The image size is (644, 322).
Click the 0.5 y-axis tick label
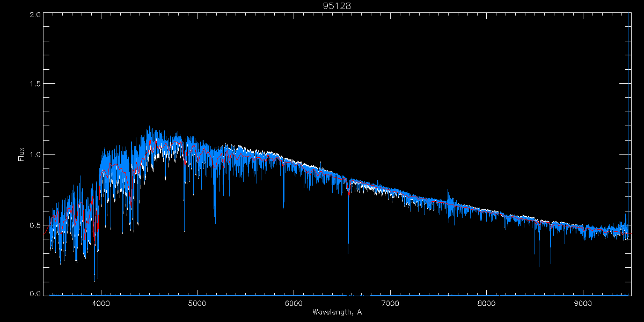point(35,225)
